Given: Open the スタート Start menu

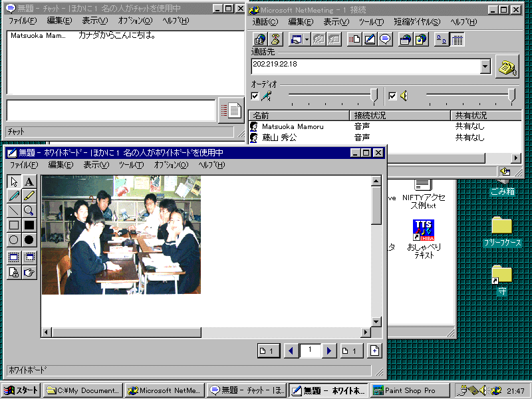Looking at the screenshot, I should click(21, 390).
